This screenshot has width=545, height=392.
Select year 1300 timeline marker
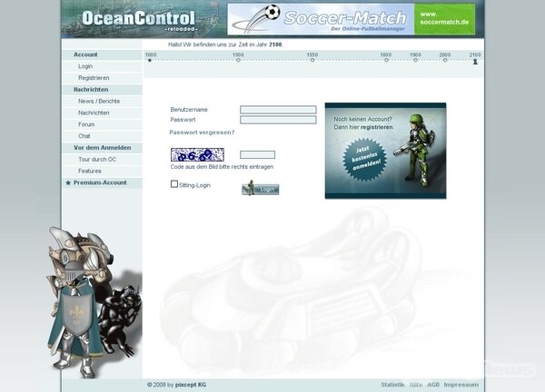tap(238, 60)
